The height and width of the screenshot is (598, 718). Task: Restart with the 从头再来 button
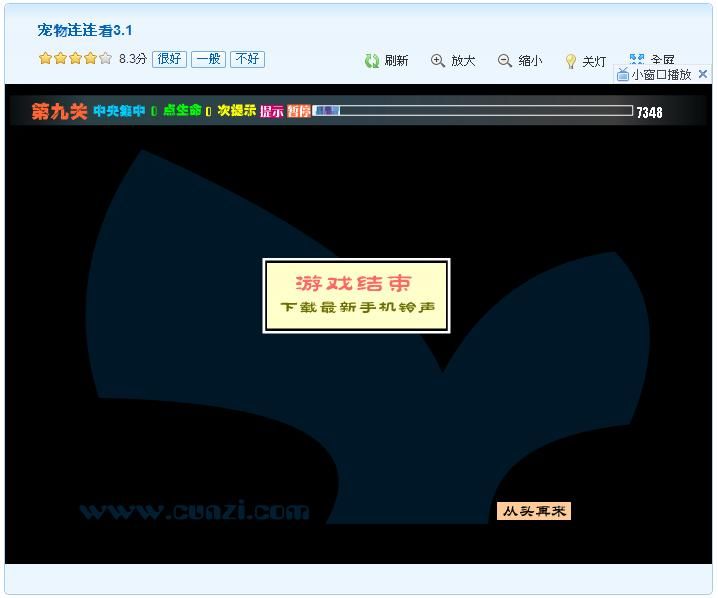(x=533, y=511)
